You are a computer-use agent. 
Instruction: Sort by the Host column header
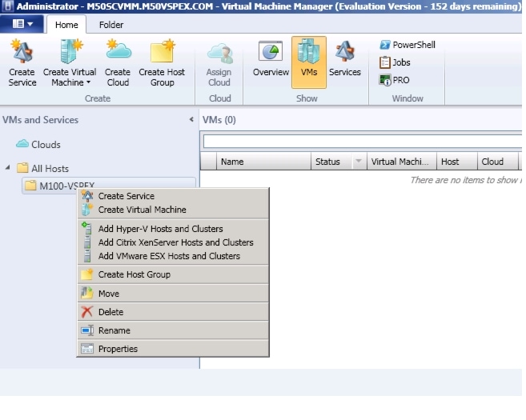click(x=457, y=162)
